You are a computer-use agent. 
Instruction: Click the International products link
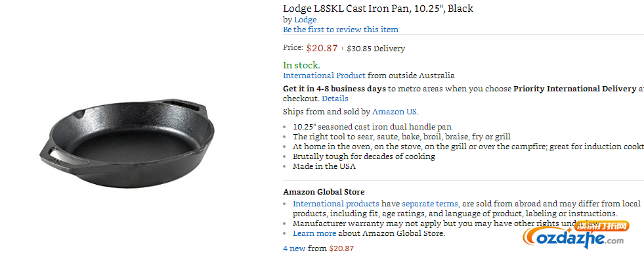(336, 204)
